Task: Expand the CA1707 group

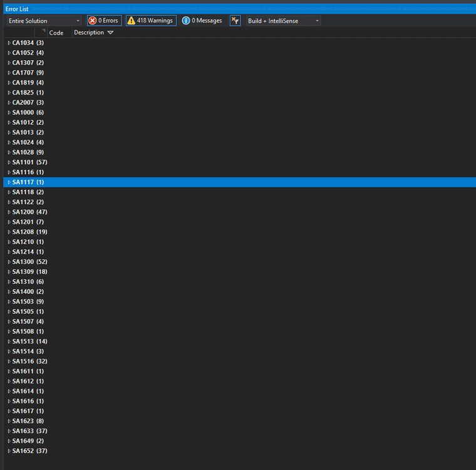Action: point(9,73)
